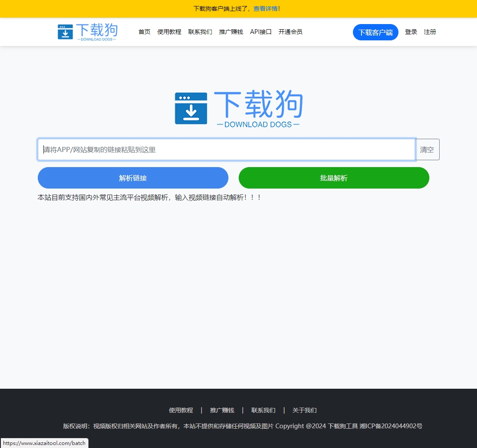Image resolution: width=477 pixels, height=448 pixels.
Task: Click the 下载狗 header logo
Action: (x=88, y=32)
